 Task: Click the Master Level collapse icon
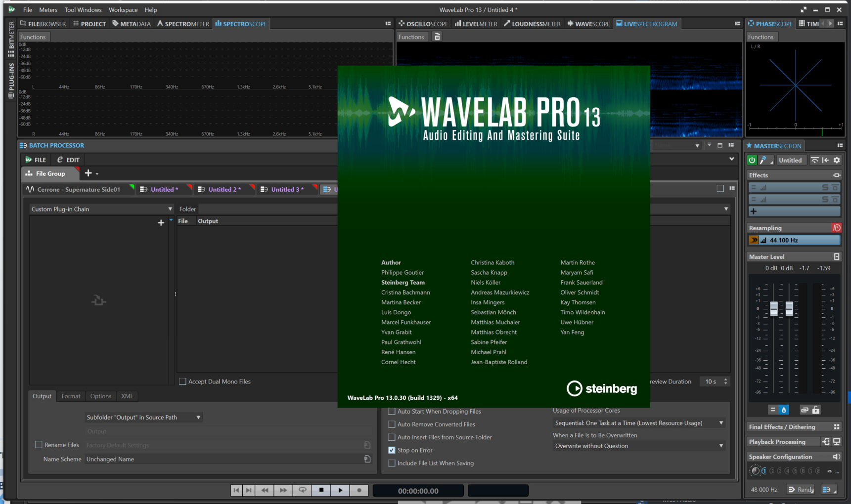pos(836,257)
